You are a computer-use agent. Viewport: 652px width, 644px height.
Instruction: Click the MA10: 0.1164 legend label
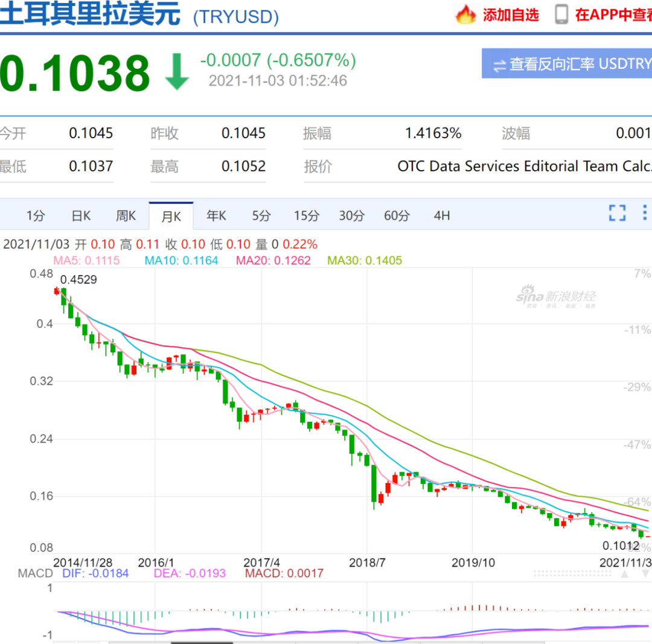(x=181, y=261)
